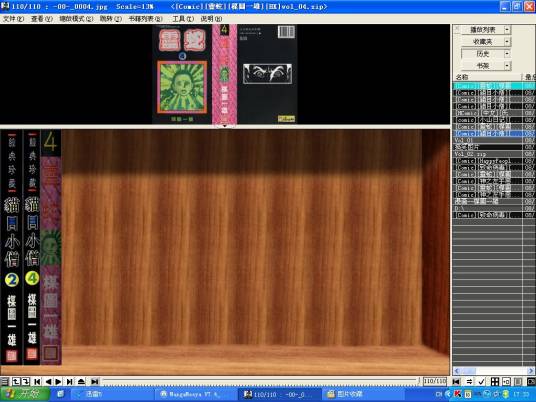Open the toolbar menu list icon
The height and width of the screenshot is (402, 536).
tap(4, 381)
